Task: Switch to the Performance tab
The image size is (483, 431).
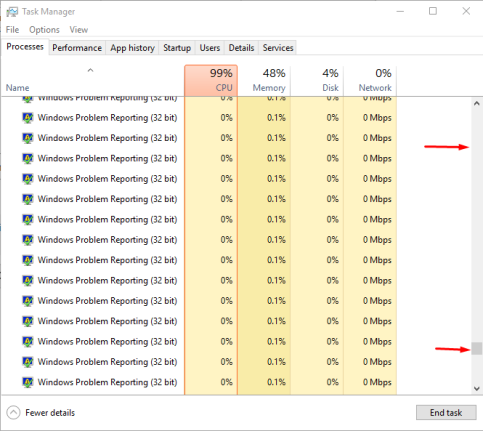Action: point(77,48)
